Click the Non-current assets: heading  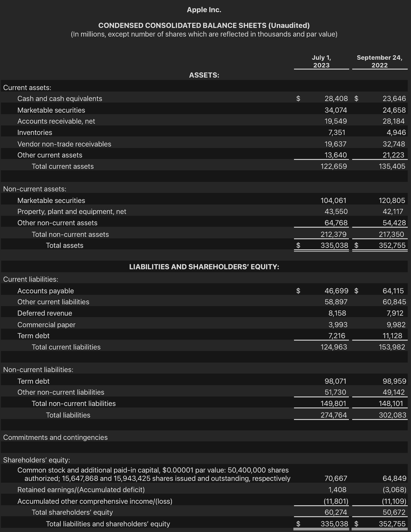pyautogui.click(x=35, y=189)
